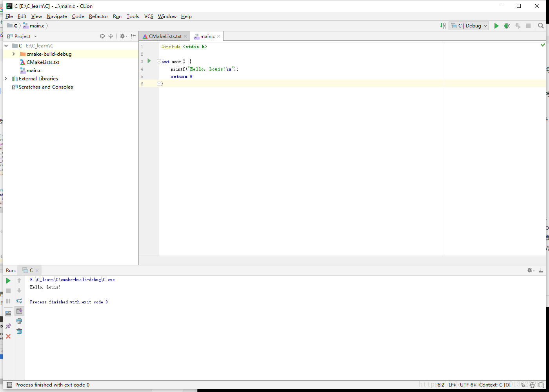549x392 pixels.
Task: Collapse all in Project panel
Action: coord(111,36)
